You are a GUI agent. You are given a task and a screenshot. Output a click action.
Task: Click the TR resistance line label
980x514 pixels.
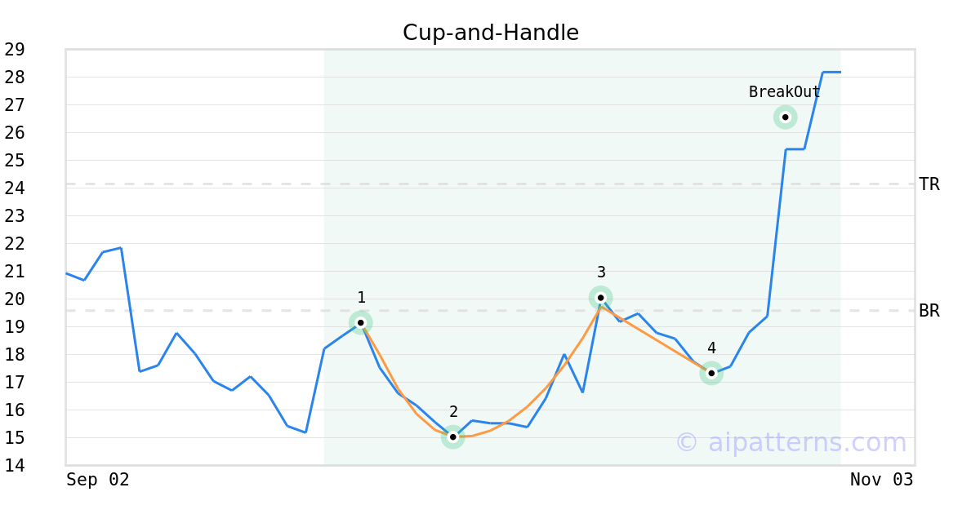929,184
